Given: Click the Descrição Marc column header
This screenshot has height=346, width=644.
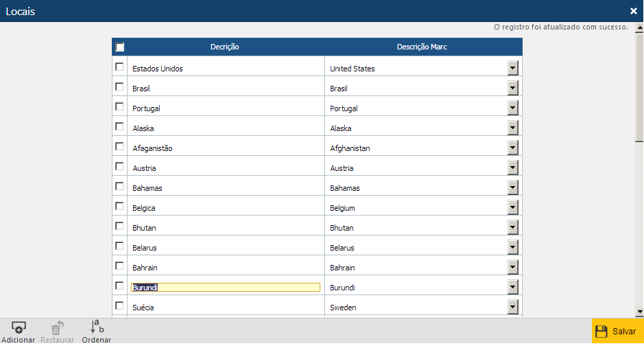Looking at the screenshot, I should pyautogui.click(x=422, y=47).
